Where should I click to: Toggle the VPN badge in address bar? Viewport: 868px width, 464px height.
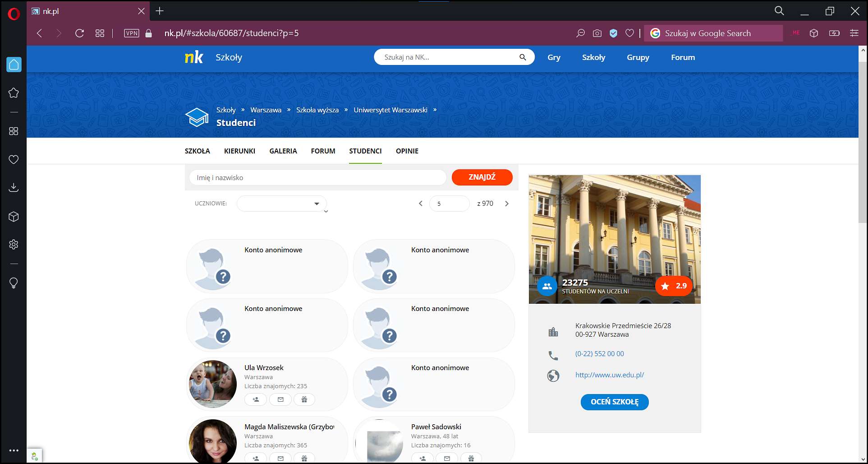point(132,33)
